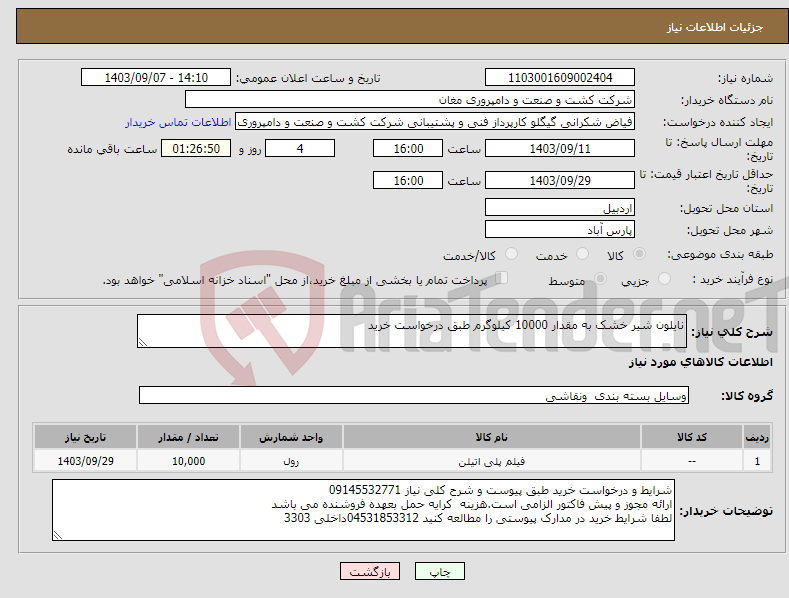Select the کالا radio button

[639, 254]
